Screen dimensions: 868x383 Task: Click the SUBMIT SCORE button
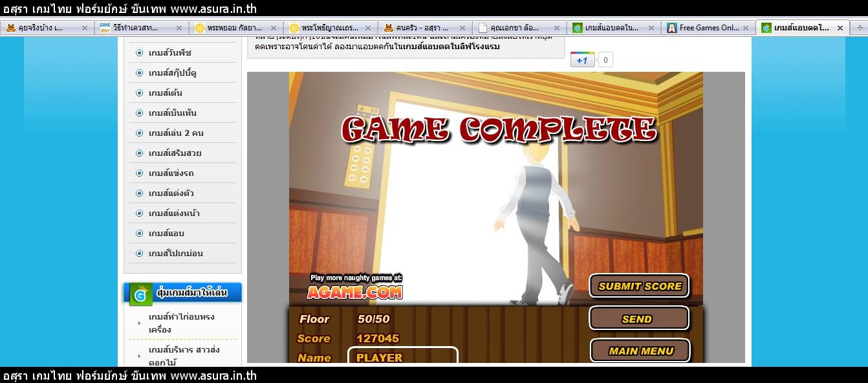click(639, 286)
